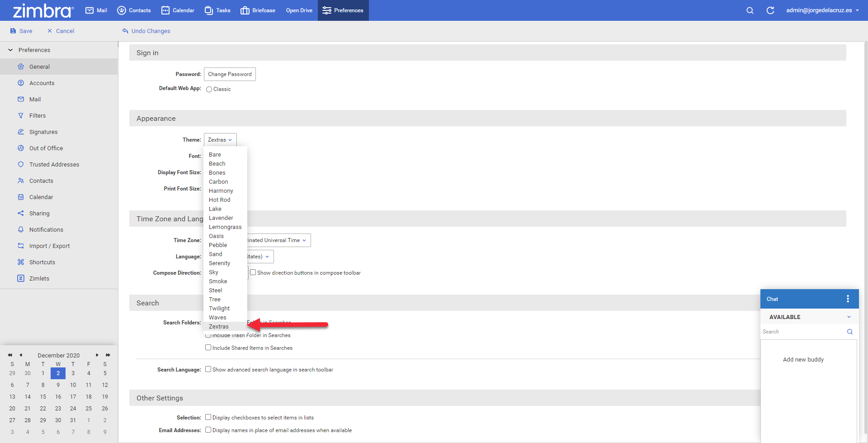Image resolution: width=868 pixels, height=443 pixels.
Task: Check Include Shared Items in Searches
Action: coord(208,348)
